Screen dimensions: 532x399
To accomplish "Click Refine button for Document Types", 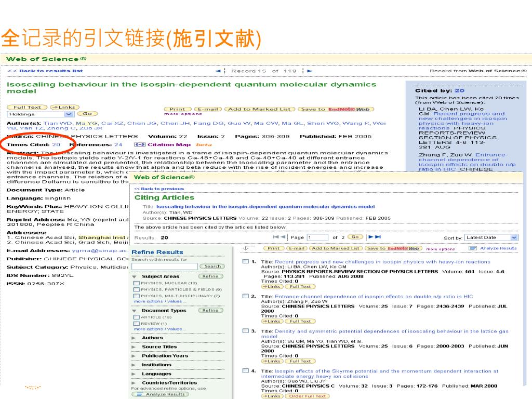I will (210, 310).
